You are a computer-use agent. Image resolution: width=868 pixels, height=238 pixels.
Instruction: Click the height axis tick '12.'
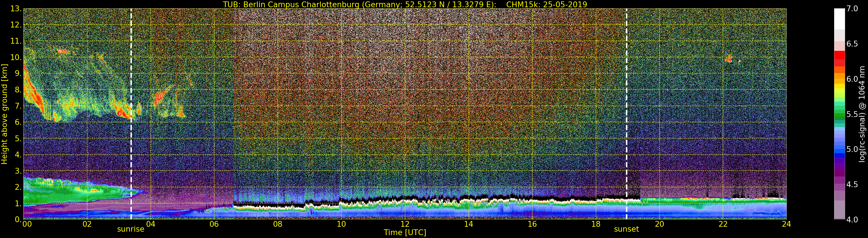pyautogui.click(x=16, y=25)
